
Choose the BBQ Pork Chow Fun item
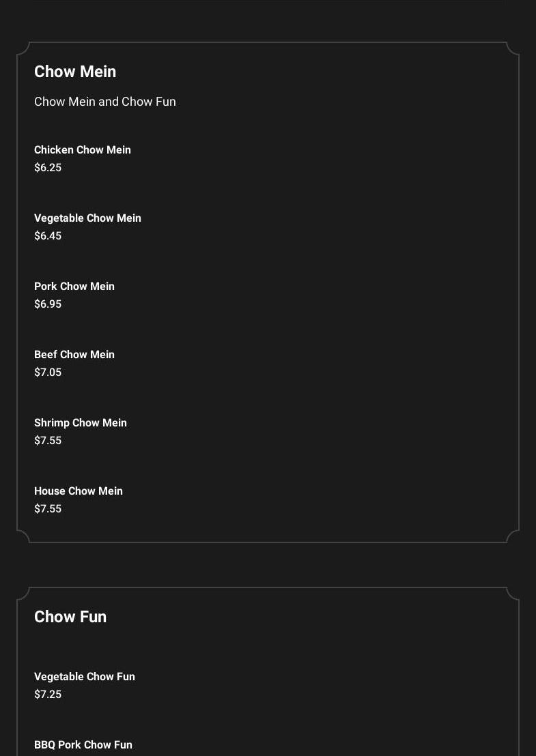[83, 745]
